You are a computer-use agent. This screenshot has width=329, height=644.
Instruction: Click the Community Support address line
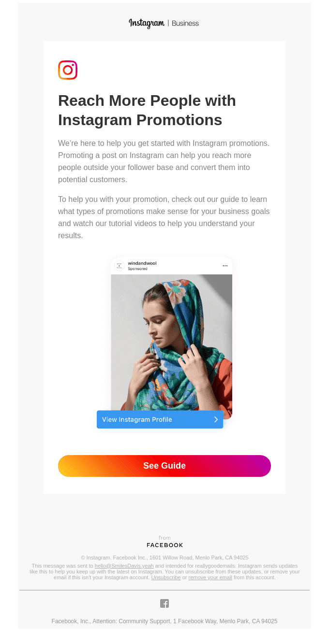click(164, 621)
